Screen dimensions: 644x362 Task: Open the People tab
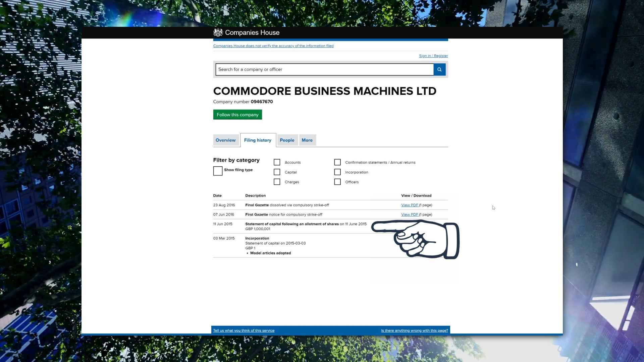point(287,140)
